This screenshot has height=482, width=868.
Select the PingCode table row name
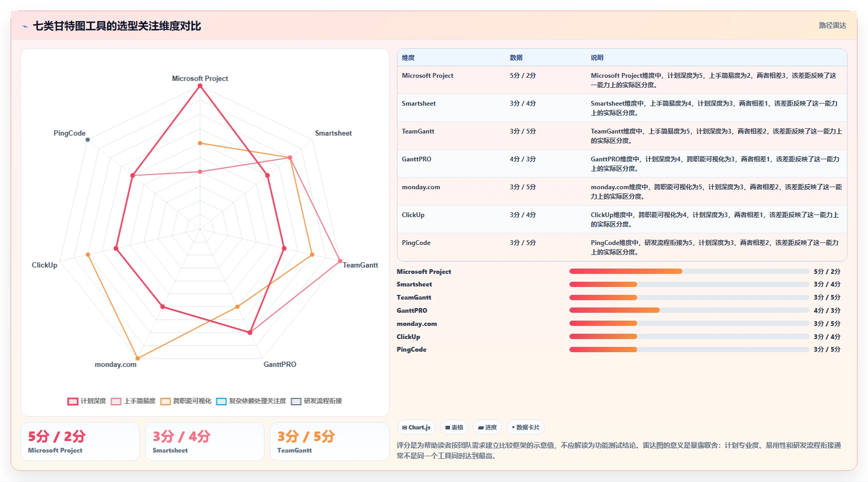[416, 243]
